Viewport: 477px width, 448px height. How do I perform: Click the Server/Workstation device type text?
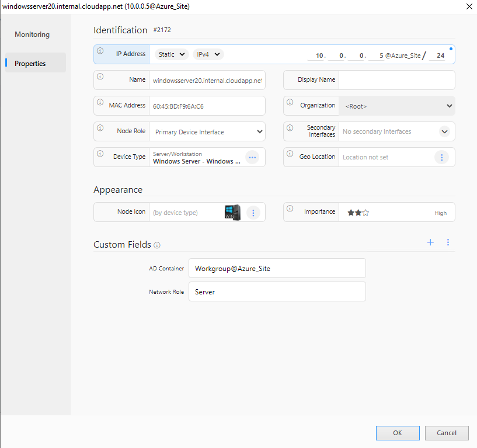(x=177, y=154)
